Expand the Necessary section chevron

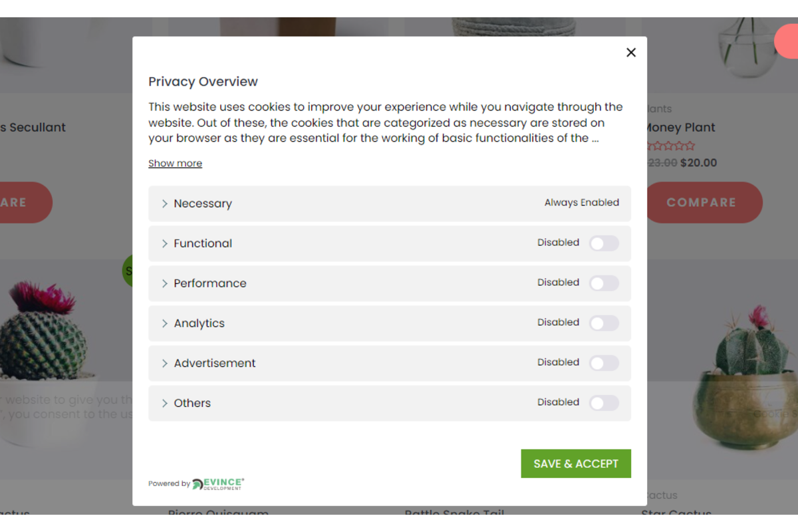pos(164,203)
